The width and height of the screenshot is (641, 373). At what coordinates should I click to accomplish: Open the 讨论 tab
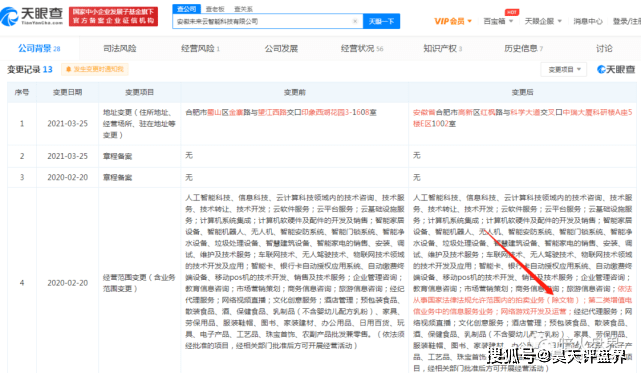tap(604, 48)
